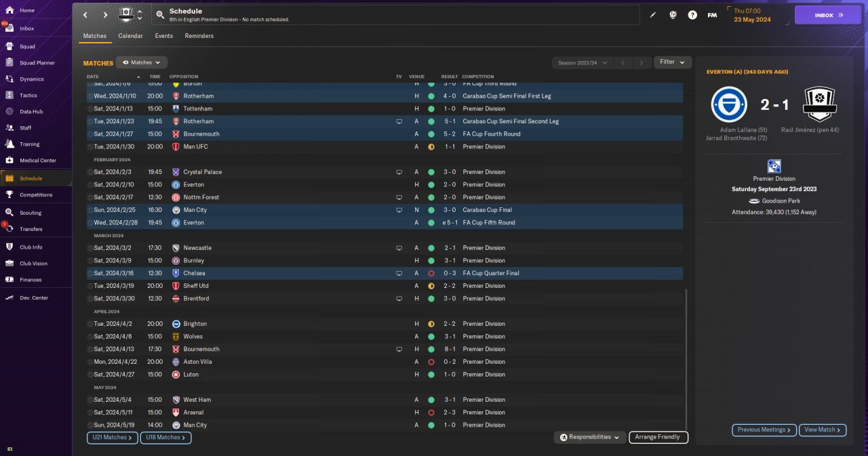Open Data Hub in the sidebar
The image size is (868, 456).
click(x=31, y=112)
